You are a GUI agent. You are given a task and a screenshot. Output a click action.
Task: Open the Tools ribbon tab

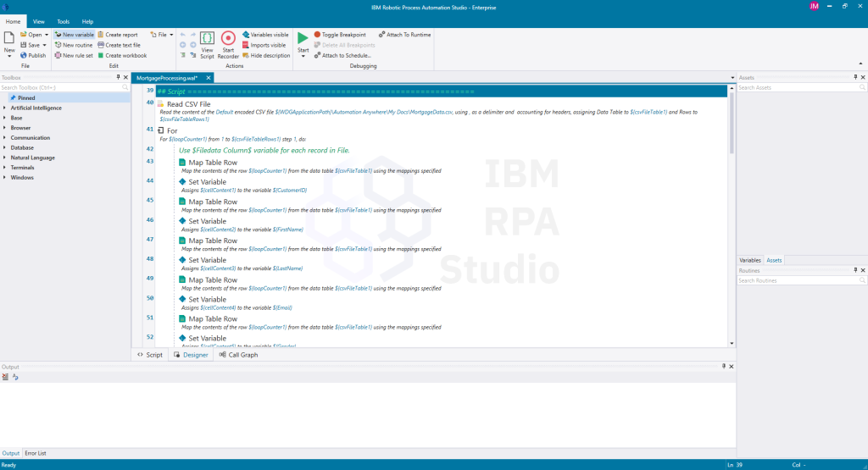tap(63, 21)
